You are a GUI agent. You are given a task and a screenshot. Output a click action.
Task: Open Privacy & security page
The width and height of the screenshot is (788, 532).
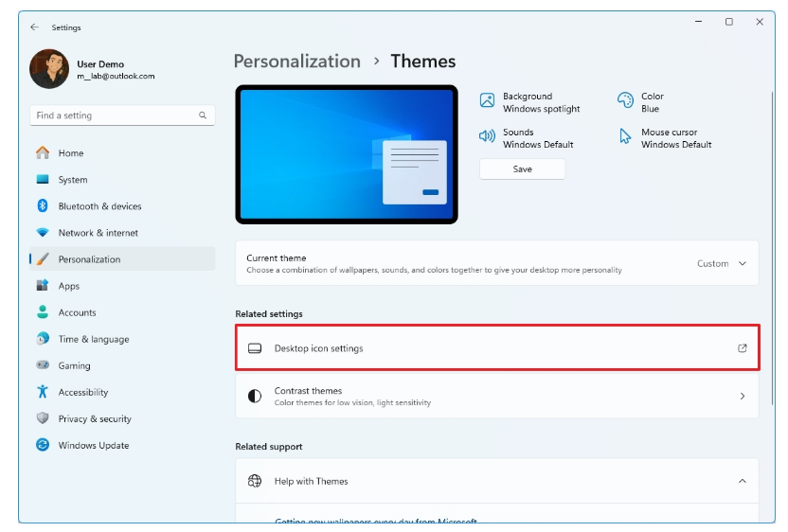point(95,418)
